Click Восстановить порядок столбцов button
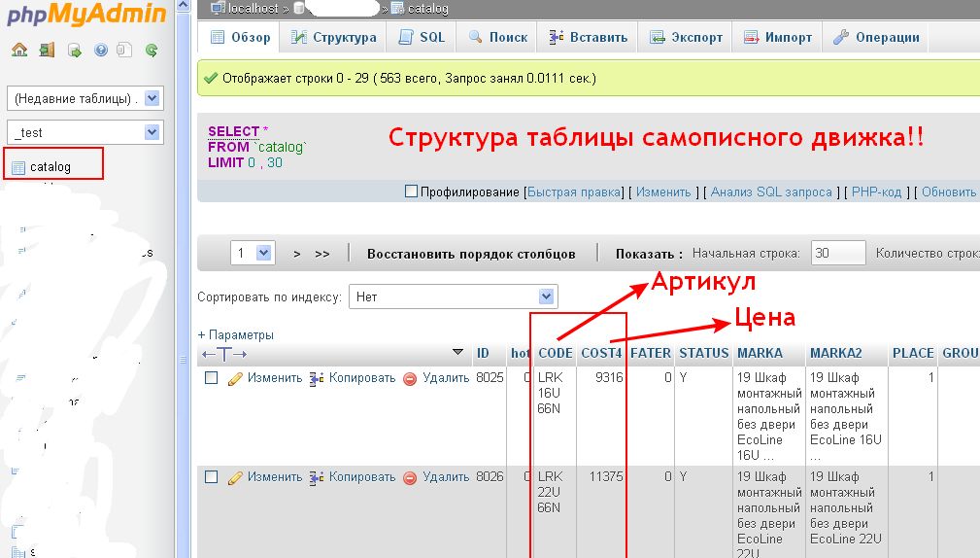 coord(471,254)
